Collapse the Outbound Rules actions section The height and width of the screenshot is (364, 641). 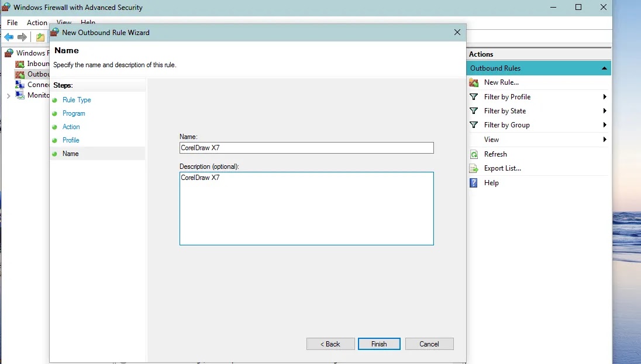tap(603, 68)
